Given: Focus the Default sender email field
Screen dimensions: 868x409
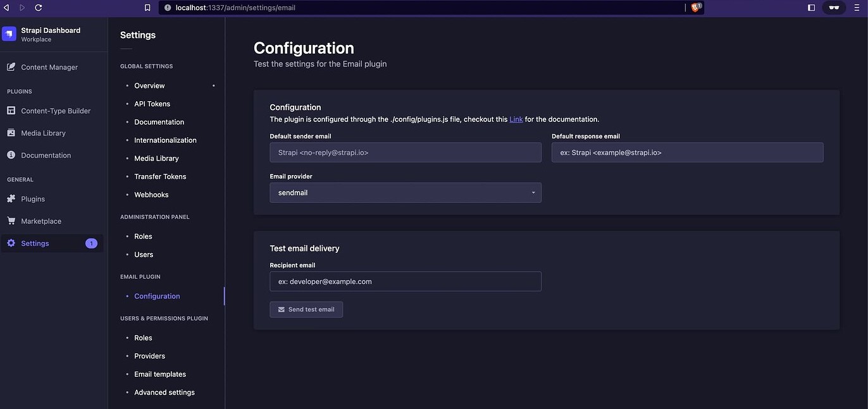Looking at the screenshot, I should 405,152.
